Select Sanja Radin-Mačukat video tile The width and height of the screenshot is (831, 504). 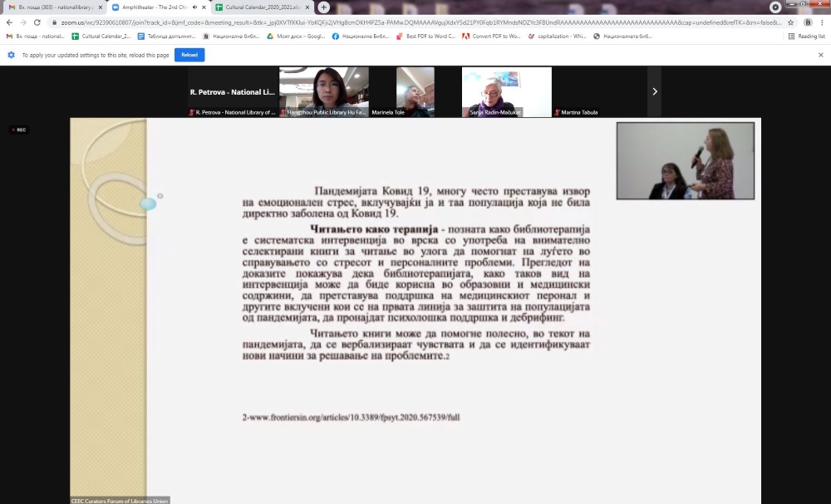click(507, 91)
